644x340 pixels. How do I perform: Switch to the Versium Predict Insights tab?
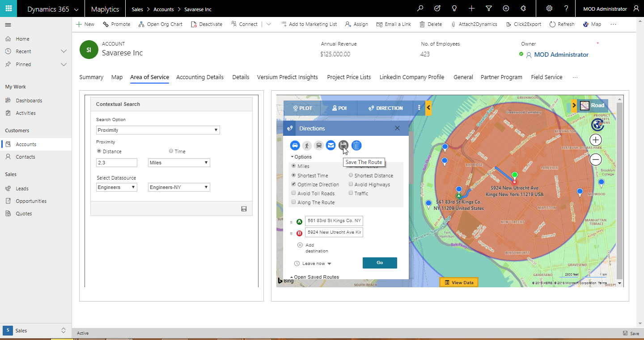pyautogui.click(x=288, y=77)
